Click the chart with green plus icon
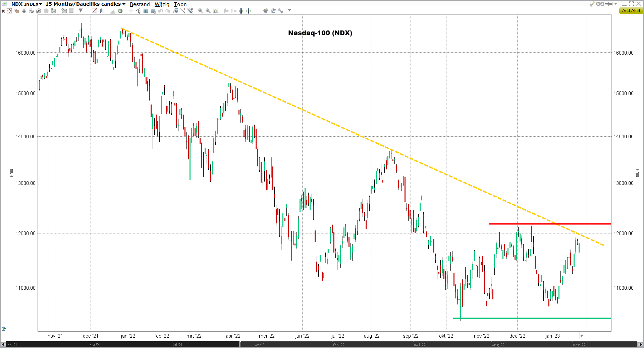Viewport: 644px width, 348px height. coord(64,11)
